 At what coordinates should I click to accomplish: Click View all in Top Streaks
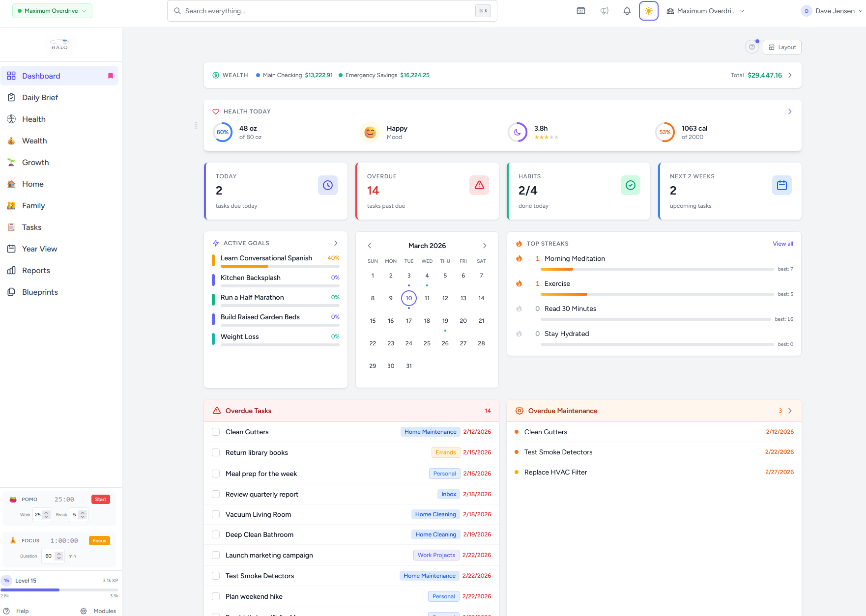pos(782,244)
